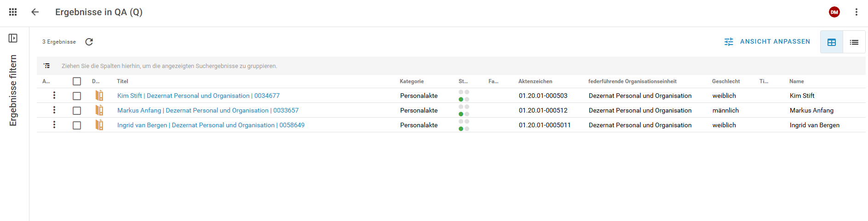Sort by the Aktenzeichen column header

tap(535, 81)
